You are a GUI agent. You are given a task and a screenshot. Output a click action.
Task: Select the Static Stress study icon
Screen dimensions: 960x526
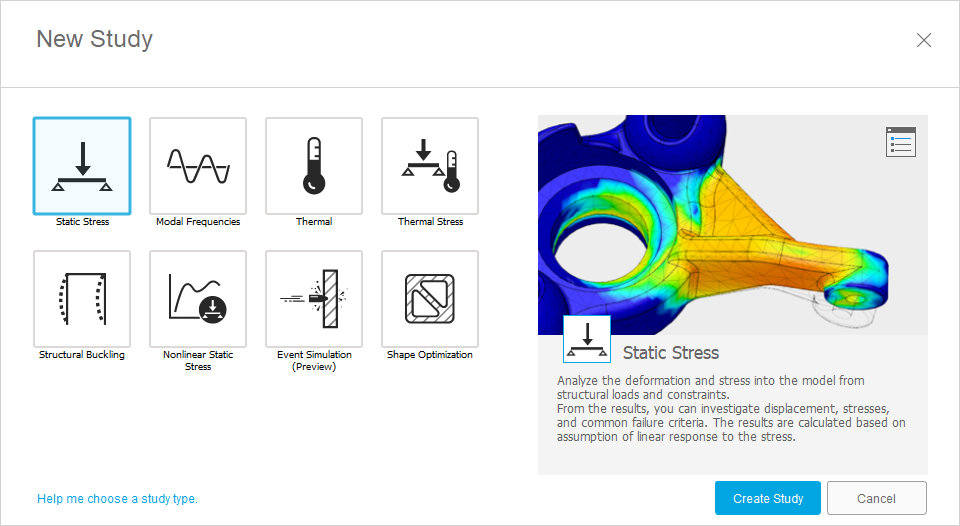82,166
